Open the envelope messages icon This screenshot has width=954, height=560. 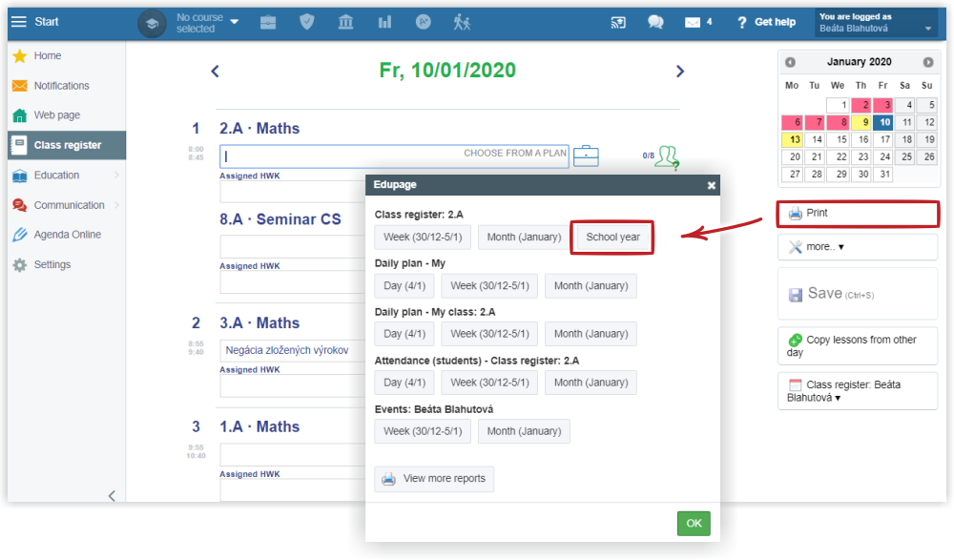click(693, 23)
